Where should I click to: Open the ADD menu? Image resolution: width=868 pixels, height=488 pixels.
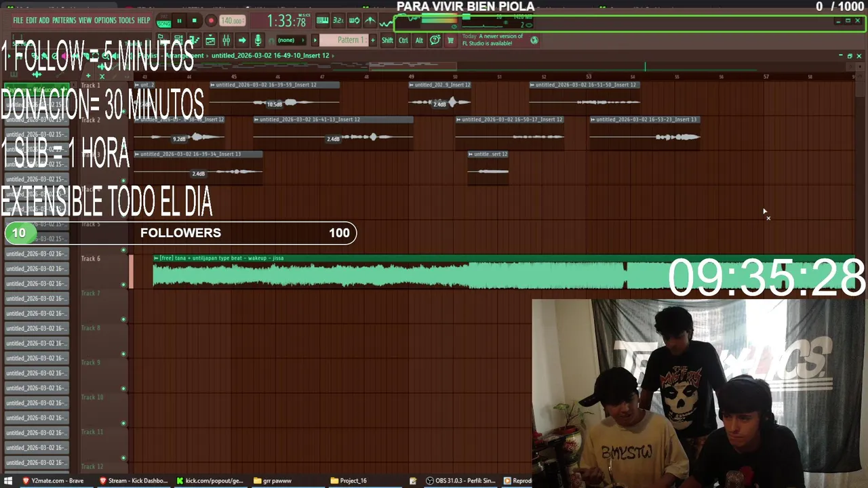click(x=44, y=20)
